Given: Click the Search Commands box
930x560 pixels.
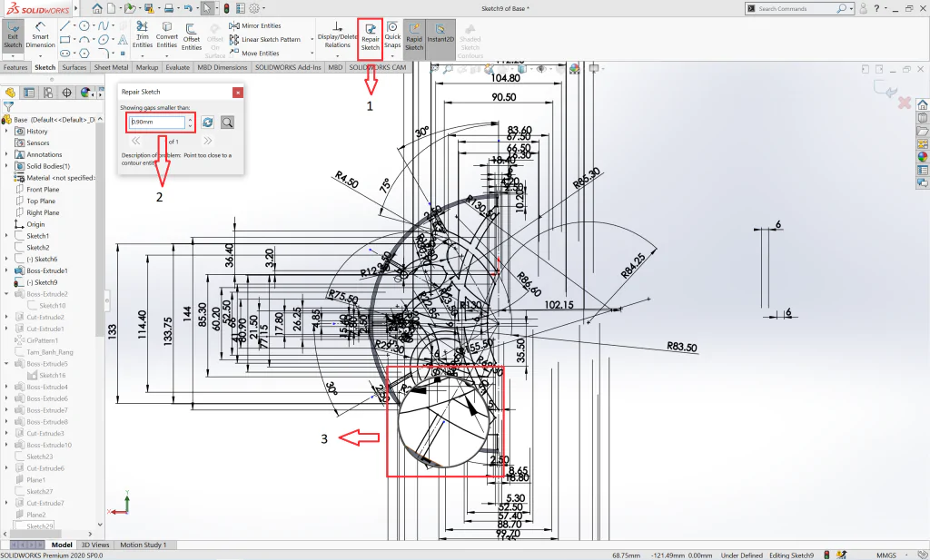Looking at the screenshot, I should click(798, 8).
